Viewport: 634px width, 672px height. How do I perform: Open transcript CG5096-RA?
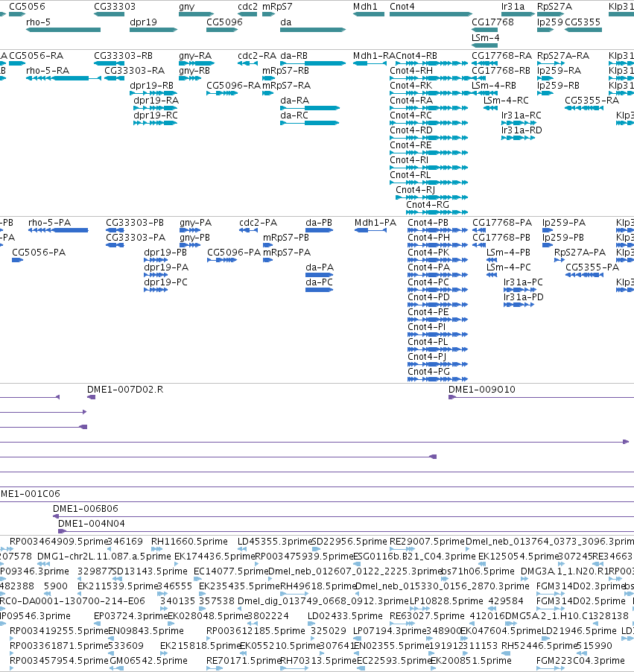click(234, 85)
